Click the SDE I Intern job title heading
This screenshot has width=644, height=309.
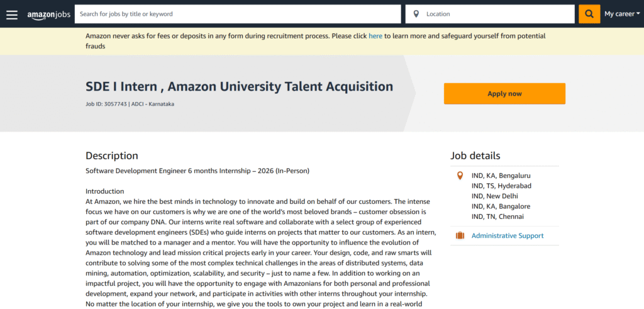click(239, 86)
